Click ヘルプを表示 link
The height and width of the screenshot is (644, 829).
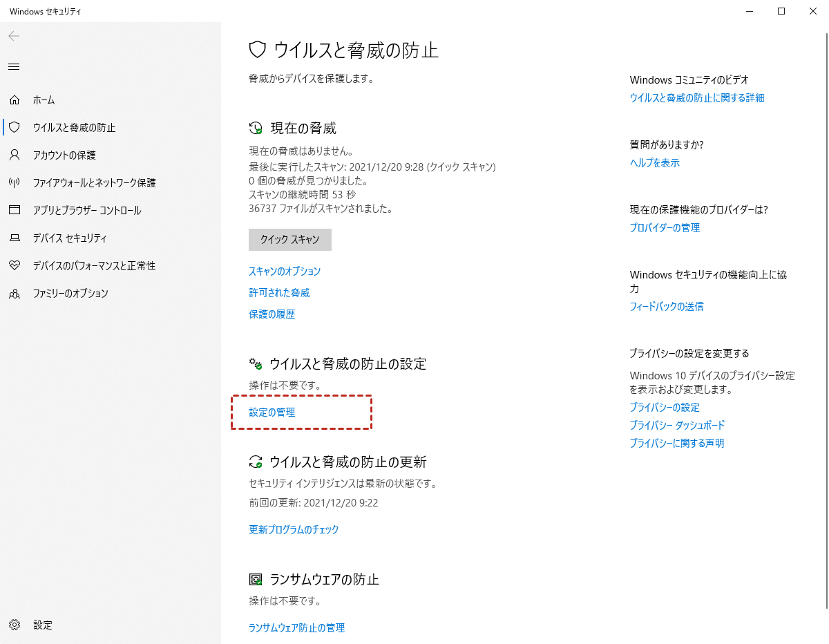(x=655, y=163)
